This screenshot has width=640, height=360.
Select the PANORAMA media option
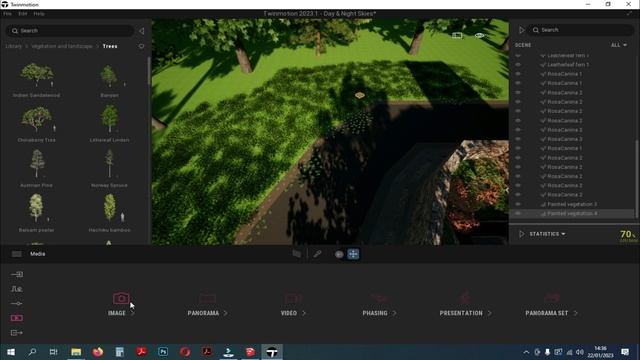pos(207,304)
